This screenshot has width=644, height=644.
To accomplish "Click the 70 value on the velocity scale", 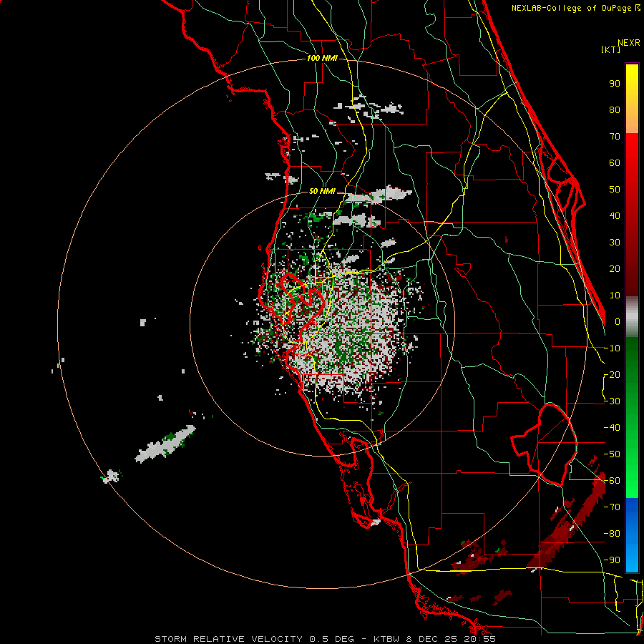I will pos(615,137).
